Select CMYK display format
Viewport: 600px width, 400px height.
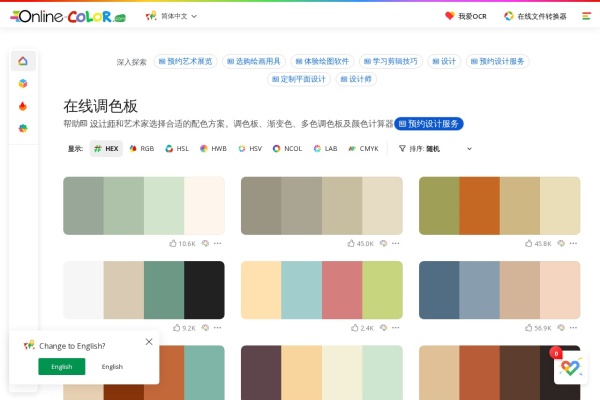[x=363, y=149]
